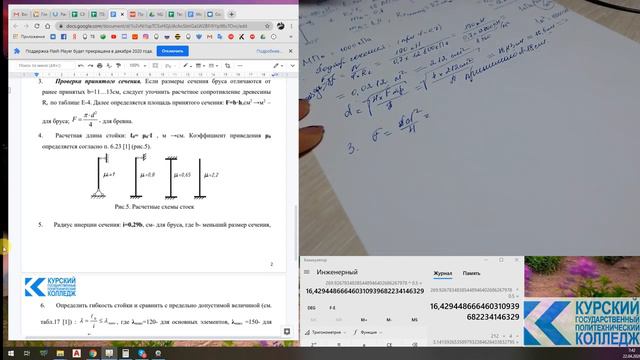The image size is (640, 360).
Task: Open the Chrome profile avatar
Action: click(280, 26)
